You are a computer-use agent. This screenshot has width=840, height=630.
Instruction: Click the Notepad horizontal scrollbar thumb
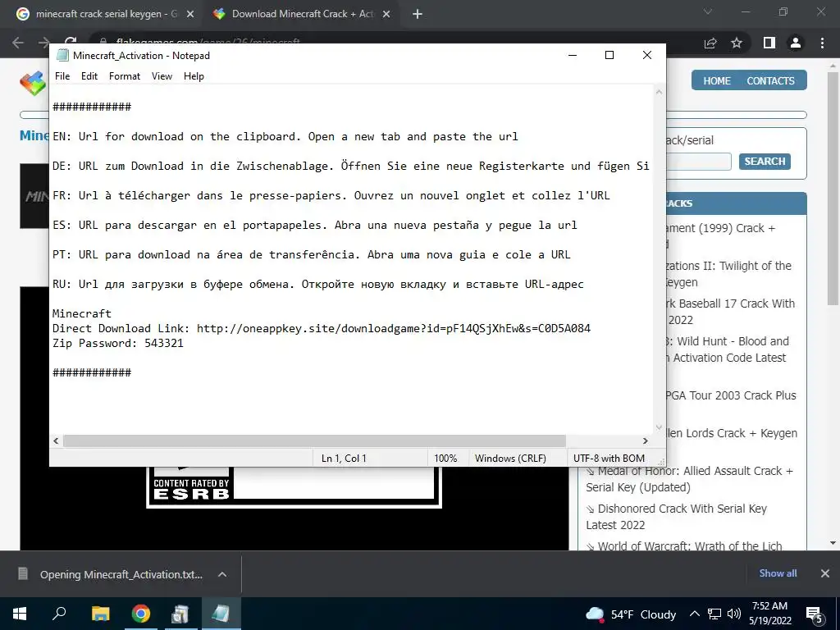(314, 441)
